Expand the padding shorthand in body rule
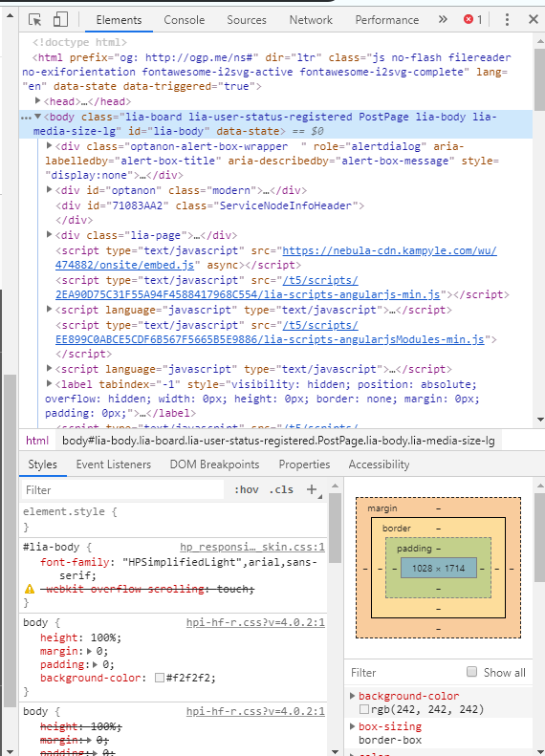The image size is (545, 756). pos(96,665)
